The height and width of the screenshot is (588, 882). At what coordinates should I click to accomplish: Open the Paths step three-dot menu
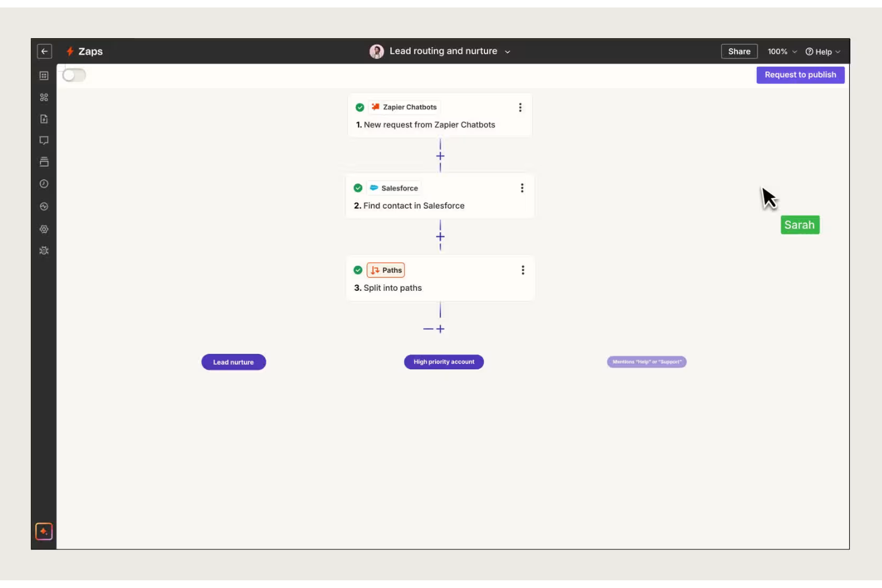tap(523, 270)
